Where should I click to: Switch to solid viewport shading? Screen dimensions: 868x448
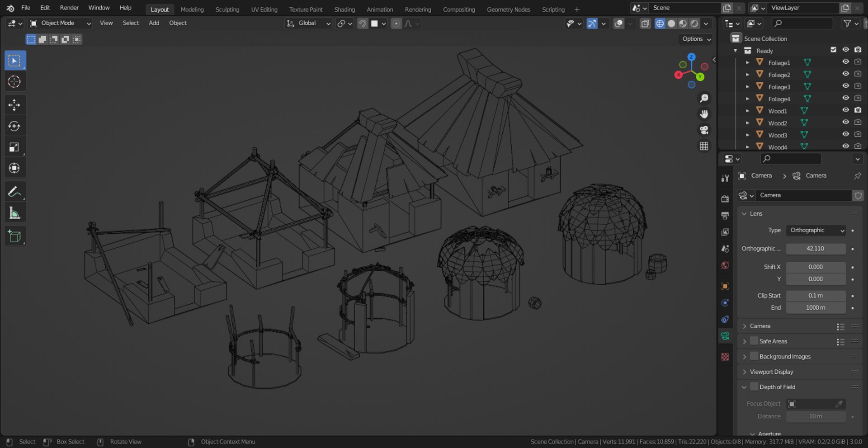tap(671, 24)
